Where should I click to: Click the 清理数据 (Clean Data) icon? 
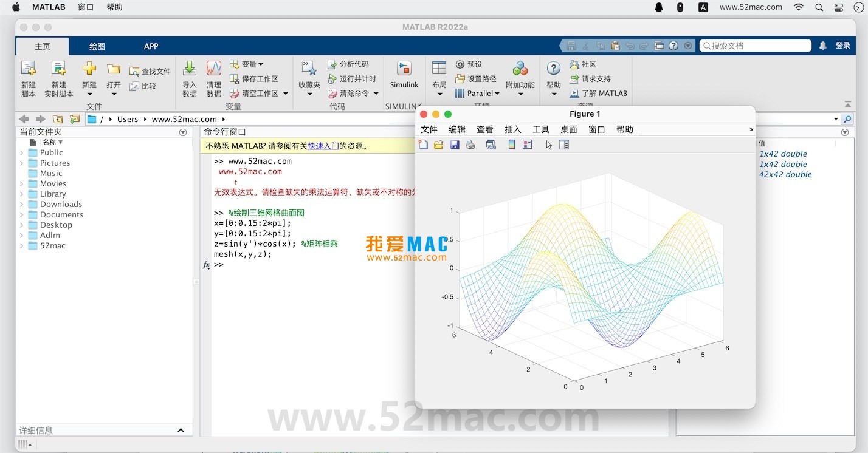(214, 68)
